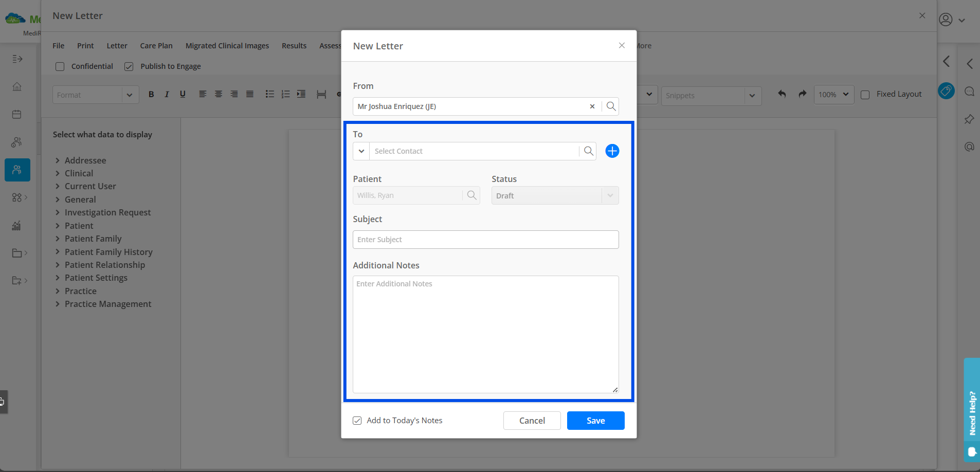Click the pin icon on right edge
This screenshot has height=472, width=980.
(970, 119)
